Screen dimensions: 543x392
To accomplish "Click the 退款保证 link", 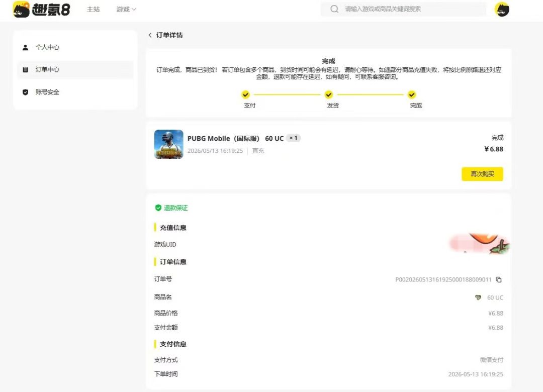I will click(175, 208).
